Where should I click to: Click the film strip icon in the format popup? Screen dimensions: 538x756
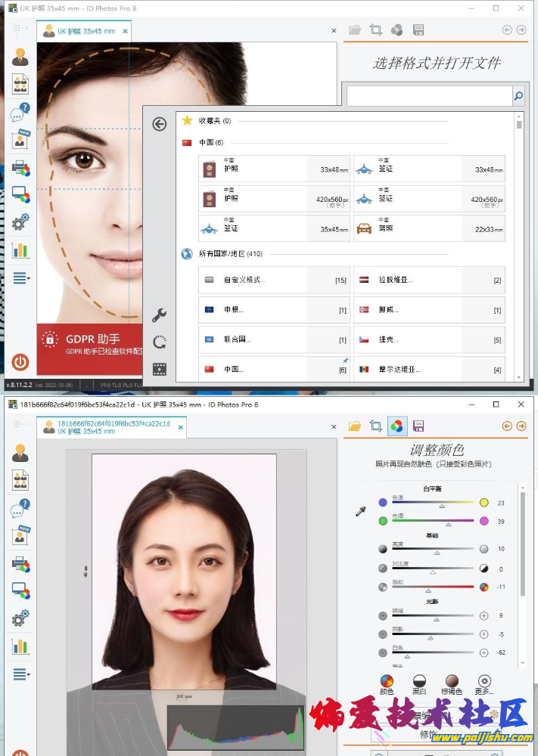pyautogui.click(x=159, y=369)
